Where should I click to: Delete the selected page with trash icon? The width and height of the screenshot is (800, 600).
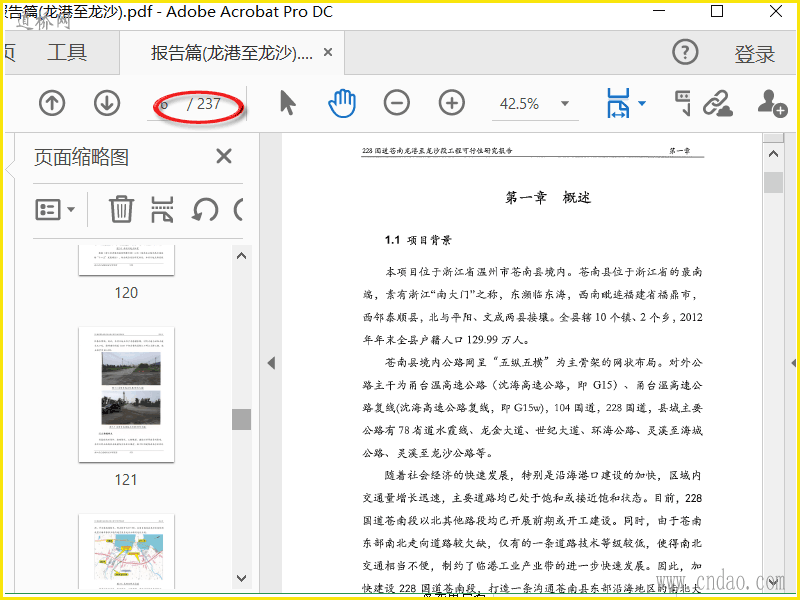(x=121, y=209)
